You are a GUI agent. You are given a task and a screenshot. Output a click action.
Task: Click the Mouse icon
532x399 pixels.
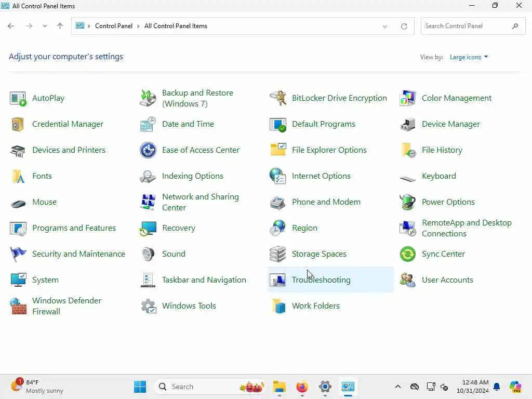point(18,203)
